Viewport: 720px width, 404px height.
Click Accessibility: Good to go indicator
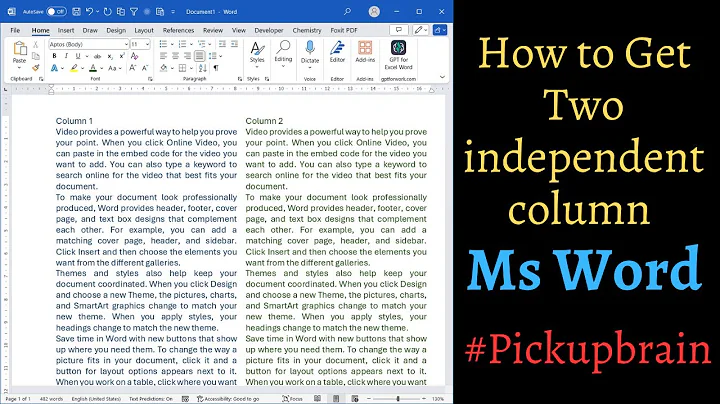(x=228, y=399)
